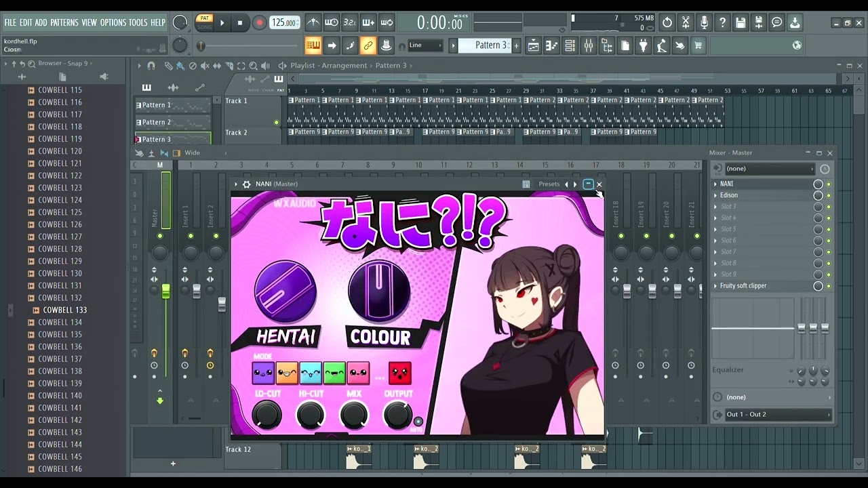Open the Mixer view icon
868x488 pixels.
[x=588, y=45]
